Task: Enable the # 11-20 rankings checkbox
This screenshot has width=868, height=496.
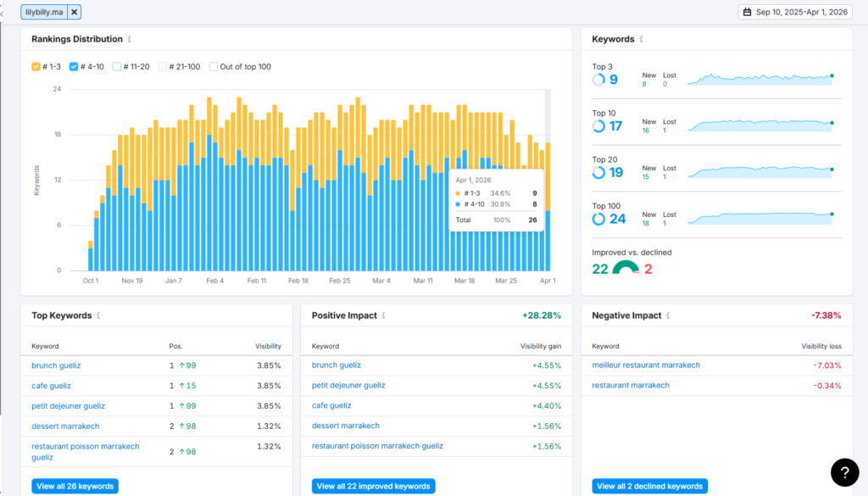Action: (117, 66)
